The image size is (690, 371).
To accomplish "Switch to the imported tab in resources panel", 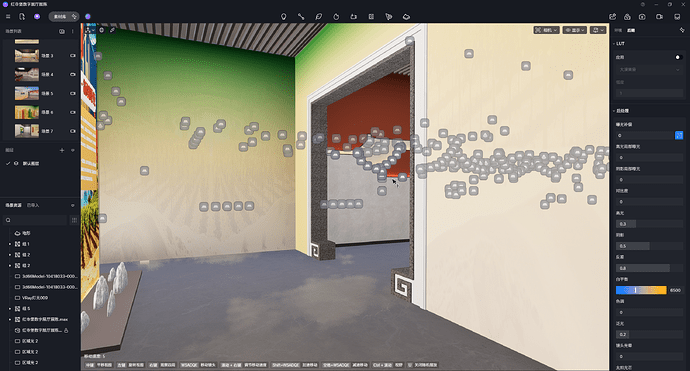I will click(x=33, y=205).
